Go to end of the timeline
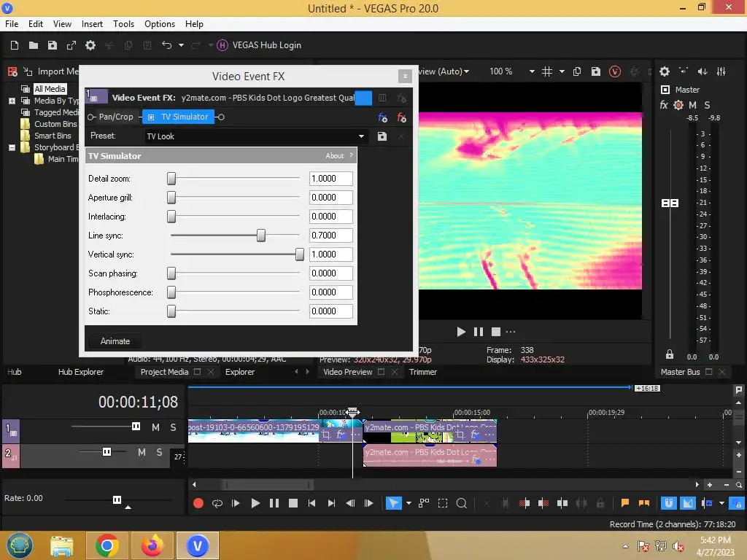The height and width of the screenshot is (560, 747). (331, 503)
